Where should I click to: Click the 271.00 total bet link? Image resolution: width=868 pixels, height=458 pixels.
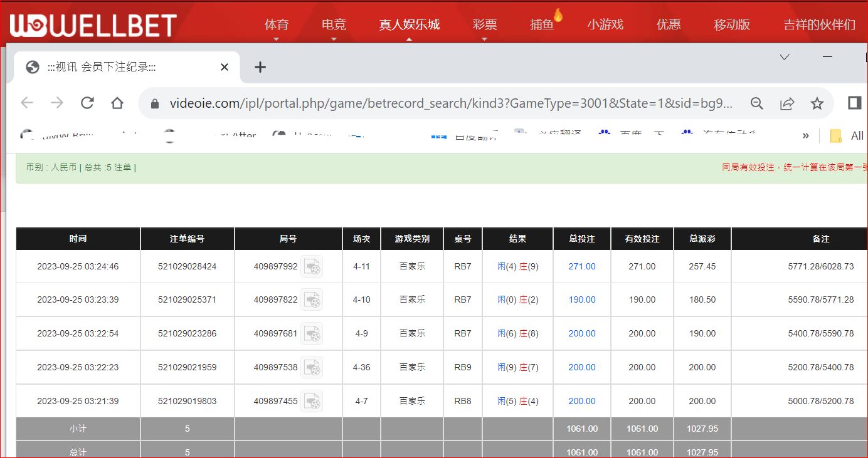point(582,266)
